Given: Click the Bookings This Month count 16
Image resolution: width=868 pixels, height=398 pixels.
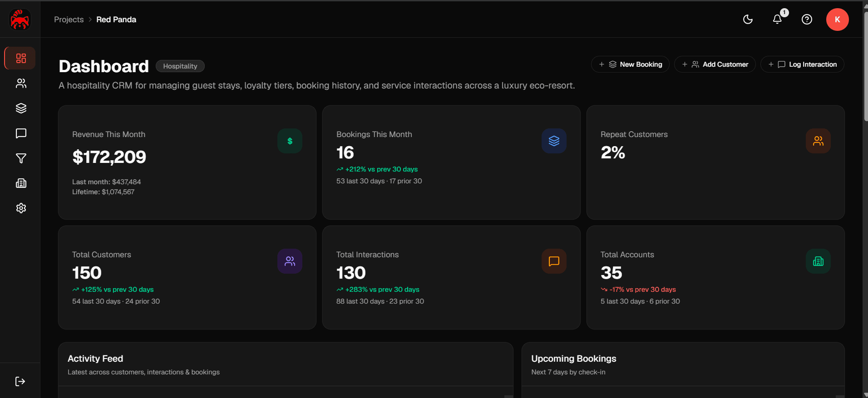Looking at the screenshot, I should [x=345, y=152].
